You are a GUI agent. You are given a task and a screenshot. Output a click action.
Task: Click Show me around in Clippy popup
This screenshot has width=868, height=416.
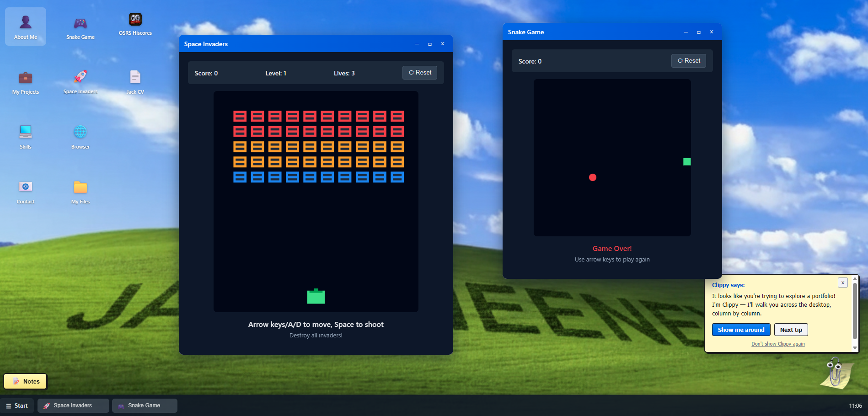click(741, 330)
